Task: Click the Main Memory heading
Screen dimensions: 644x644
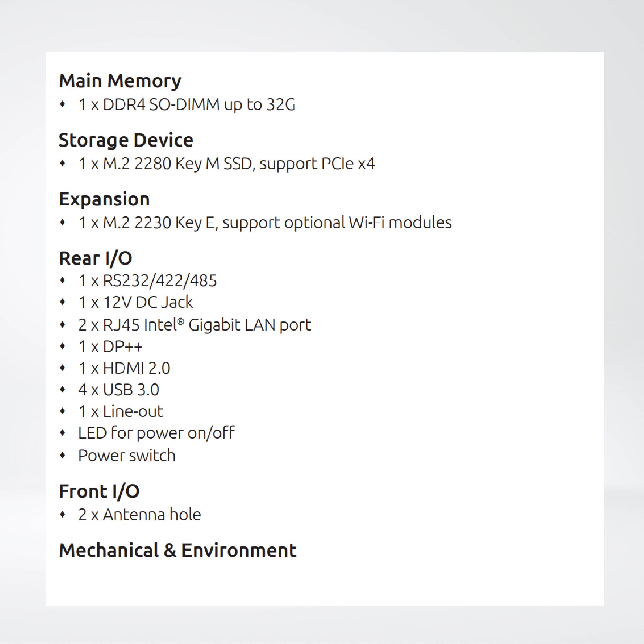Action: coord(120,81)
